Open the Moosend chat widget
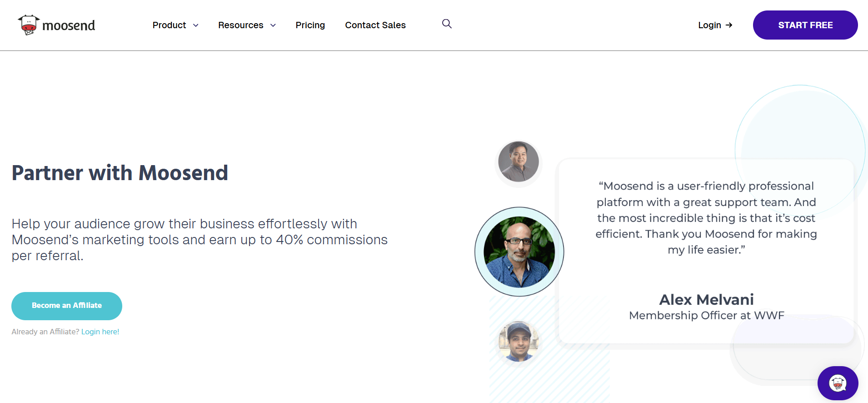Image resolution: width=868 pixels, height=403 pixels. [x=838, y=383]
